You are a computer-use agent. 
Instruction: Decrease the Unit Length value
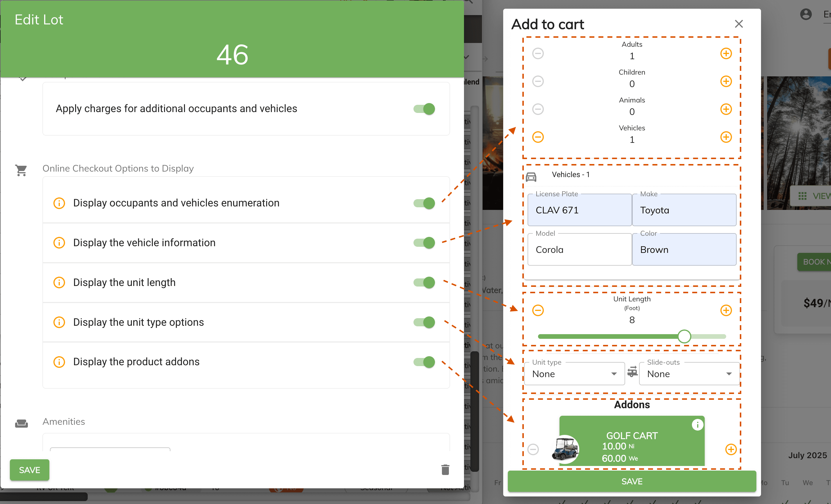click(538, 310)
